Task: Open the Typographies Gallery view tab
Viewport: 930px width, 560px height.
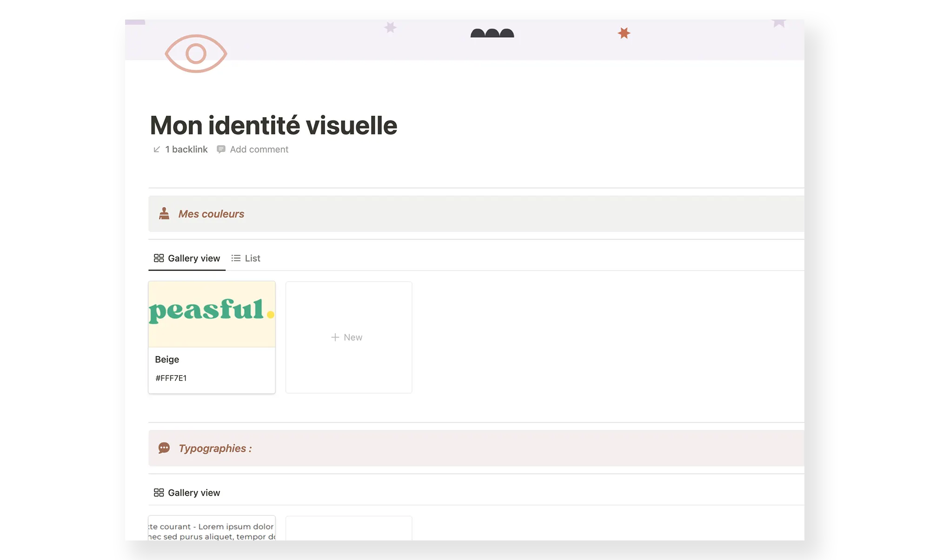Action: (193, 493)
